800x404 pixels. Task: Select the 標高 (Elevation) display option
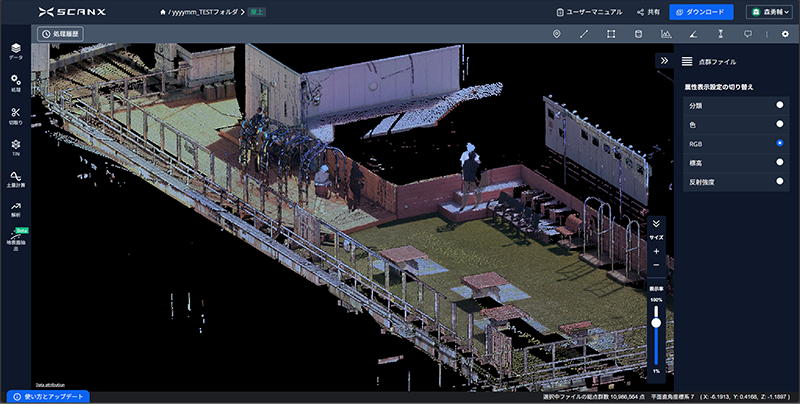(779, 162)
